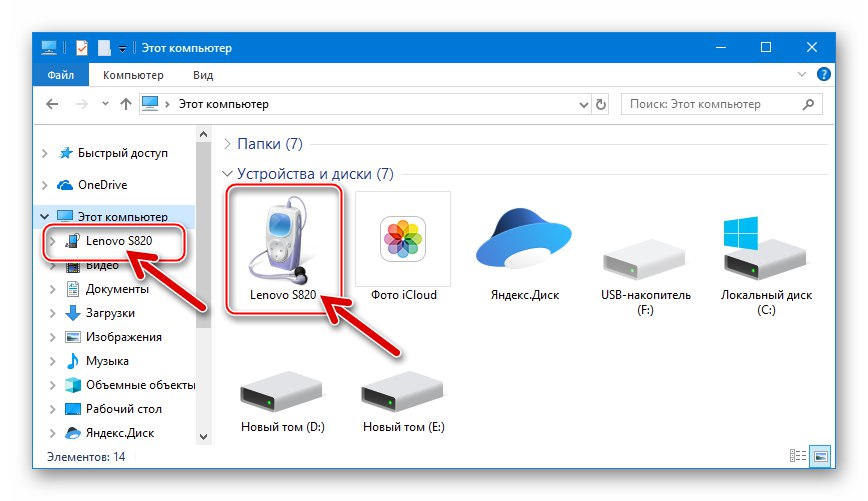Screen dimensions: 868x501
Task: Open the Яндекс.Диск drive icon
Action: pyautogui.click(x=524, y=247)
